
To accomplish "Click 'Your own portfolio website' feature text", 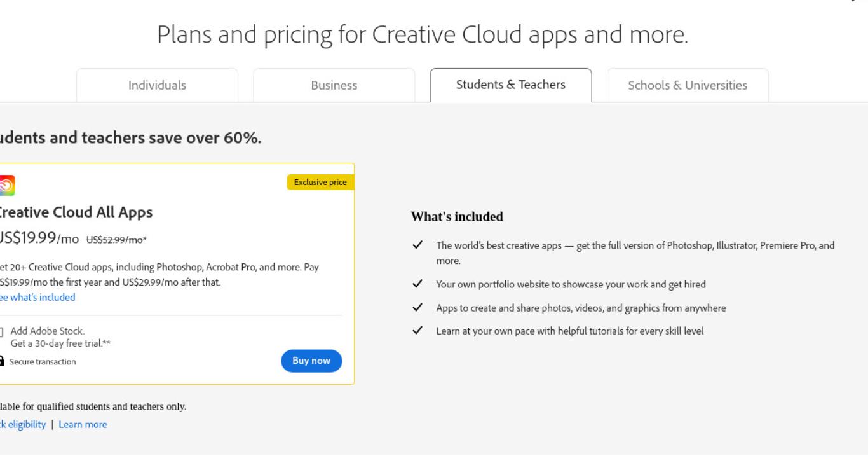I will [571, 284].
